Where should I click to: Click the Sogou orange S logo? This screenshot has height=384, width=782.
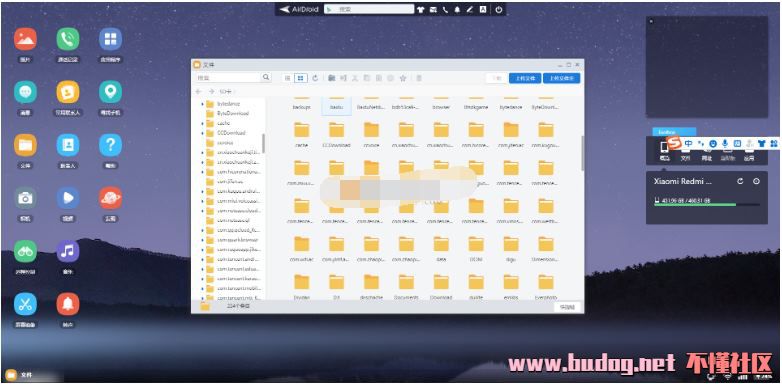tap(674, 144)
